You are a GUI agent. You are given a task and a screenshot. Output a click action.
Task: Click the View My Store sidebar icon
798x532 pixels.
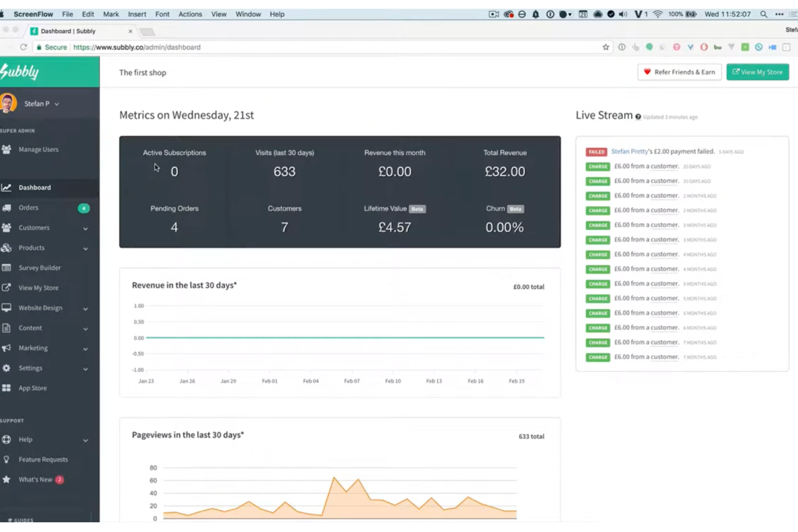pyautogui.click(x=6, y=288)
